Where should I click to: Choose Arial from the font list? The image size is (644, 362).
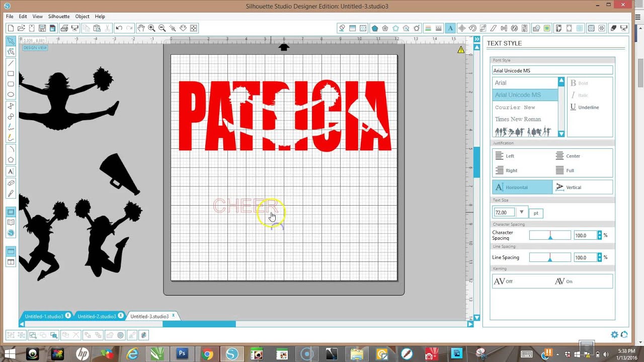(x=525, y=83)
